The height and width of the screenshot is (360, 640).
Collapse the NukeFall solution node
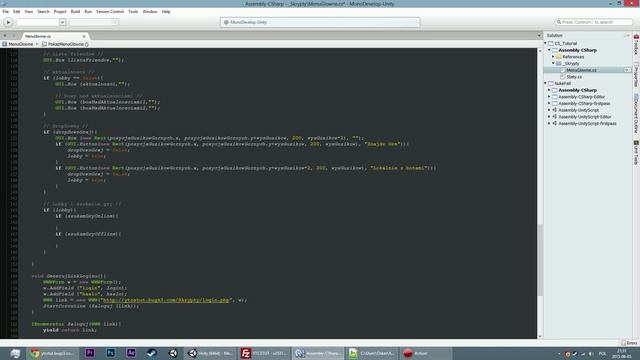pyautogui.click(x=545, y=83)
